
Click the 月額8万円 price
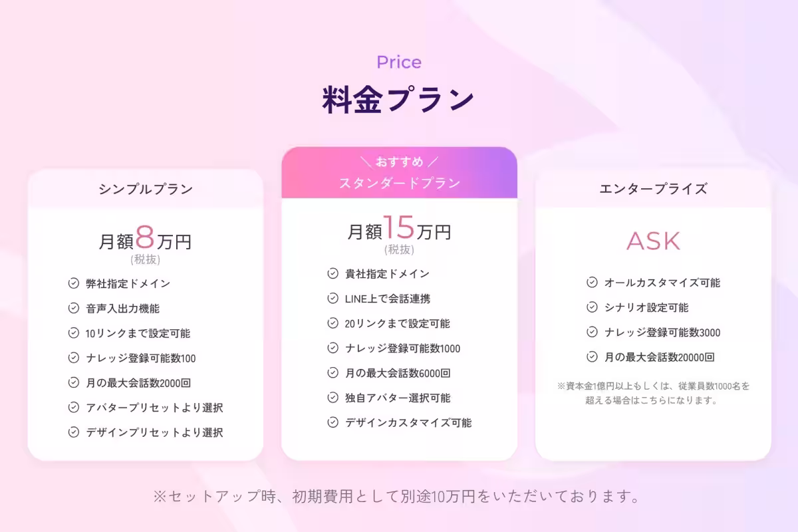coord(145,239)
